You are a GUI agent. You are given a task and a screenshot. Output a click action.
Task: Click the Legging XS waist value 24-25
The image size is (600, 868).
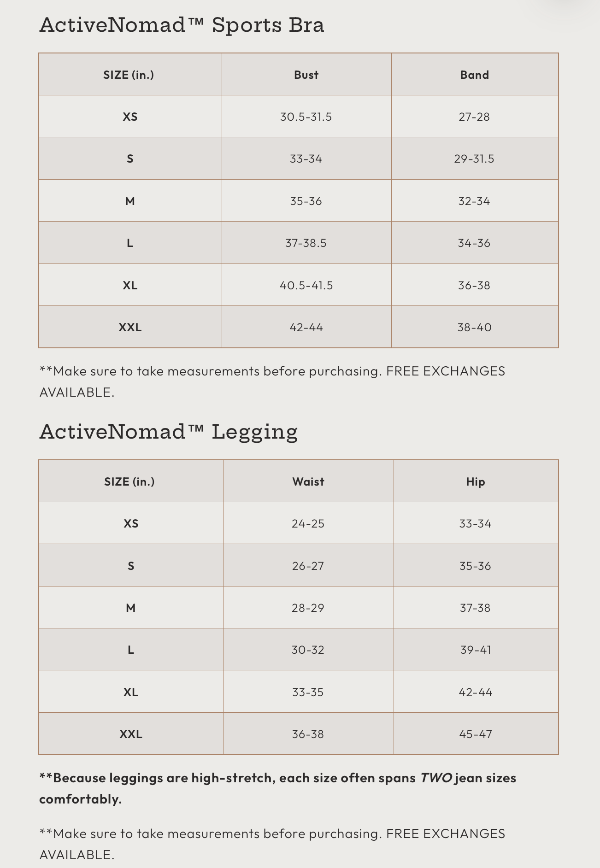coord(308,523)
